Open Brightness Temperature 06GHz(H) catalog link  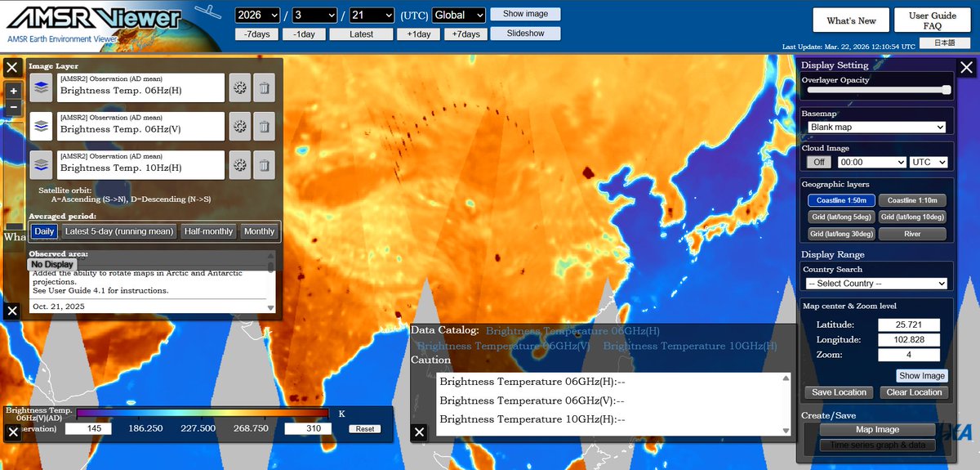coord(572,331)
